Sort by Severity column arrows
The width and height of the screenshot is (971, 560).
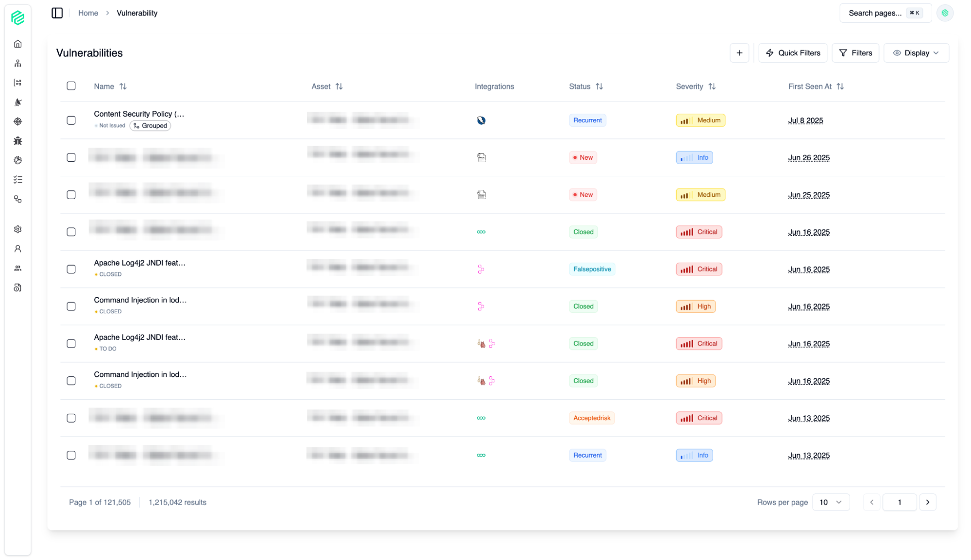(x=712, y=86)
